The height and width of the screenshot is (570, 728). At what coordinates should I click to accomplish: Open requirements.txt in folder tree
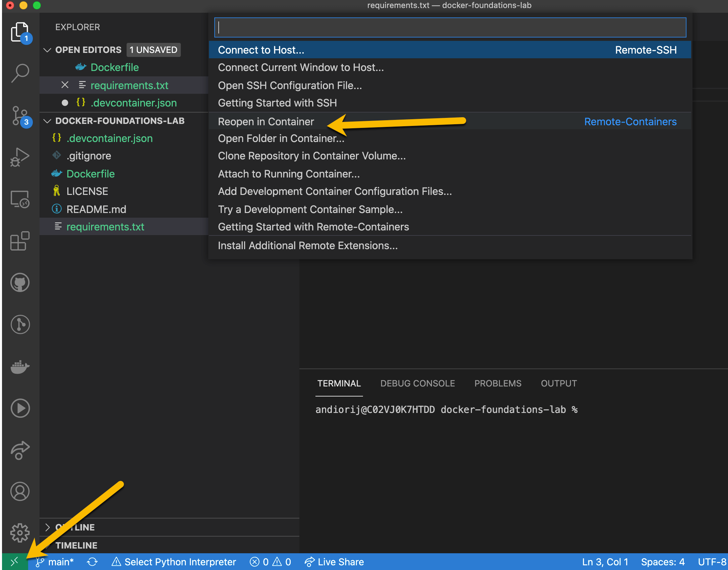(x=124, y=227)
